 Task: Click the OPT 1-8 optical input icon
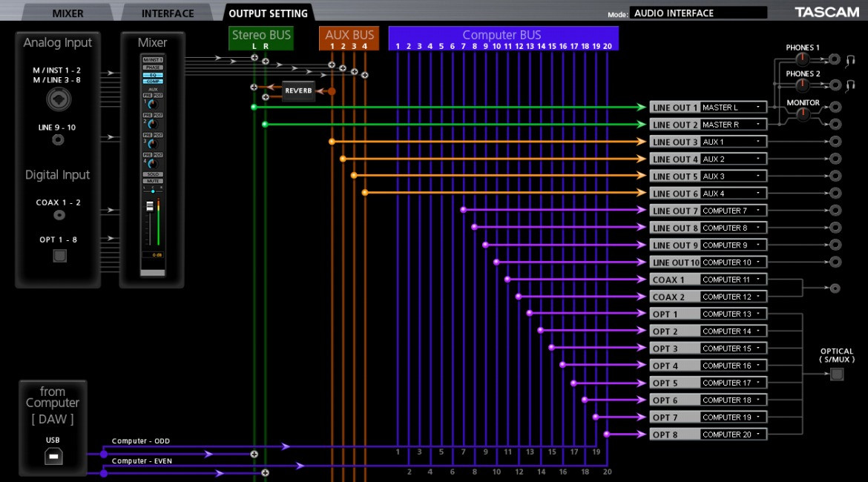(59, 256)
